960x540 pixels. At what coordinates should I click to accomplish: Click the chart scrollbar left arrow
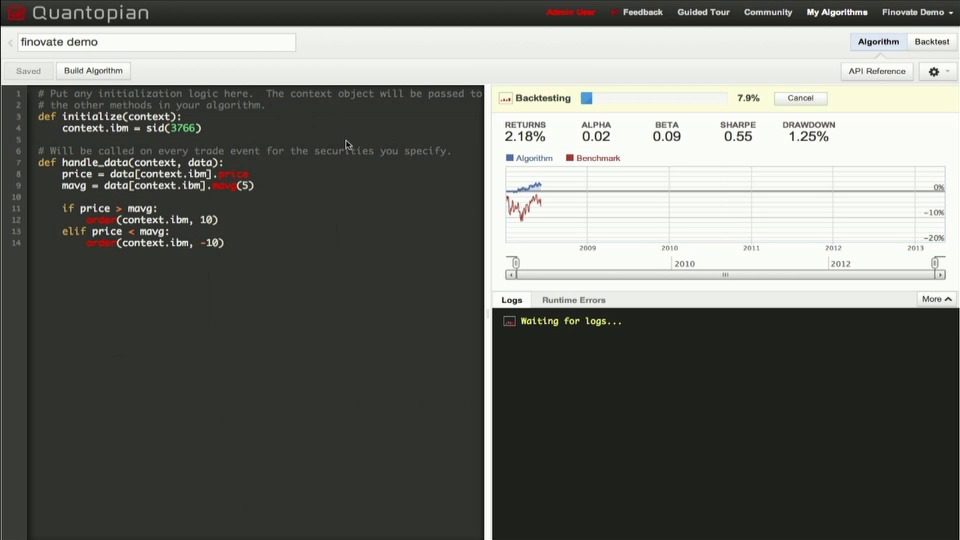tap(511, 275)
